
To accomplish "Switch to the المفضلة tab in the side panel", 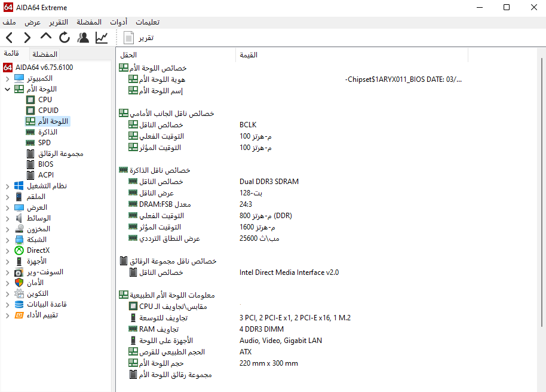I will (x=45, y=54).
